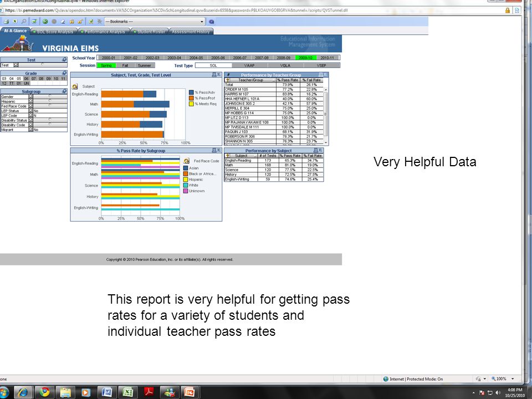532x399 pixels.
Task: Select VGLA test type
Action: point(285,65)
